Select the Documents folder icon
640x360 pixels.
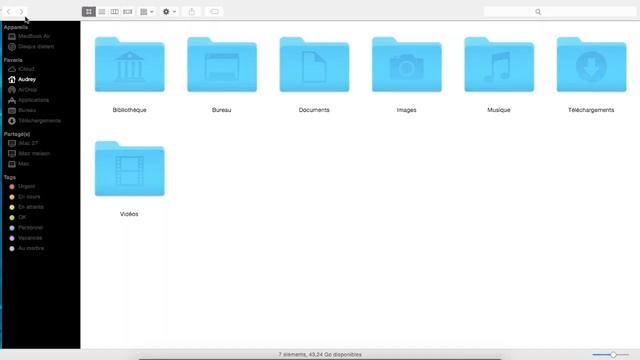pyautogui.click(x=314, y=64)
